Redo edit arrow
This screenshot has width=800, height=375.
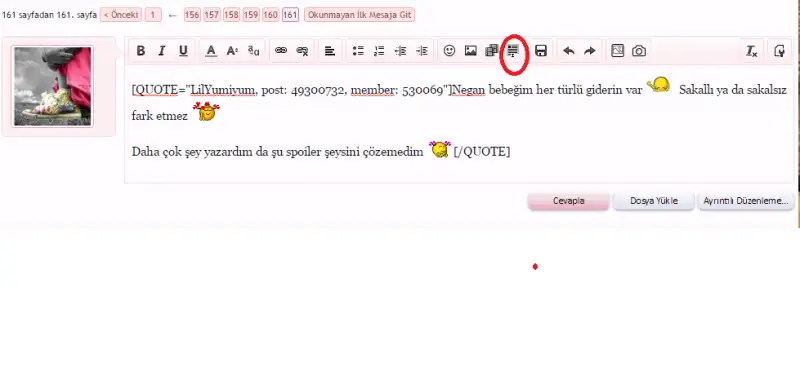(590, 51)
